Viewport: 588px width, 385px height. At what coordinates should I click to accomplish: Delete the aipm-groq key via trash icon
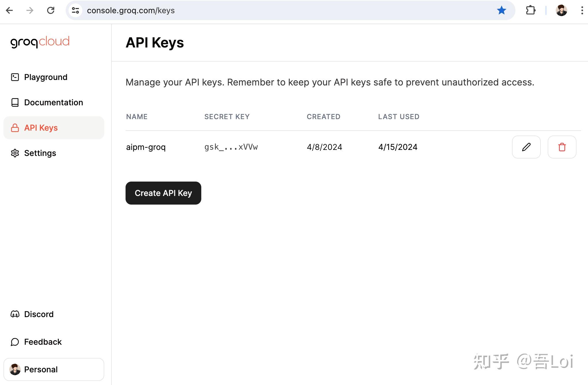[562, 147]
